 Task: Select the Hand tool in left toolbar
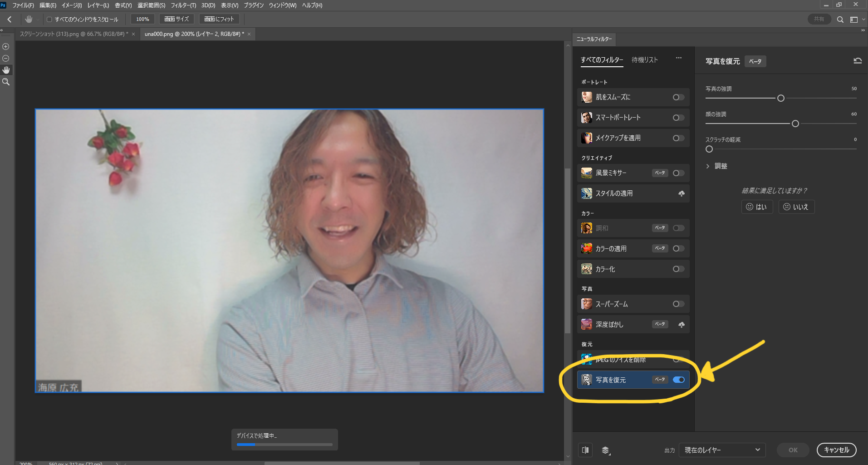click(6, 70)
